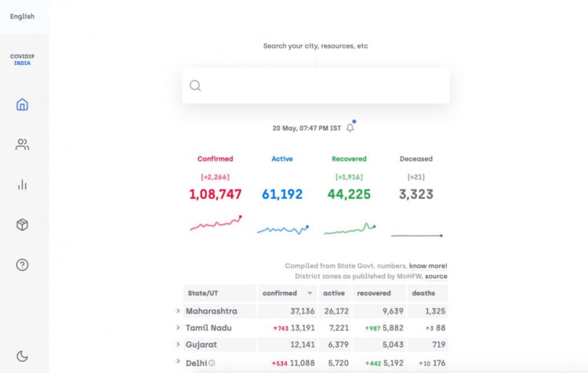This screenshot has height=373, width=588.
Task: Click the magnifier search icon
Action: (x=195, y=85)
